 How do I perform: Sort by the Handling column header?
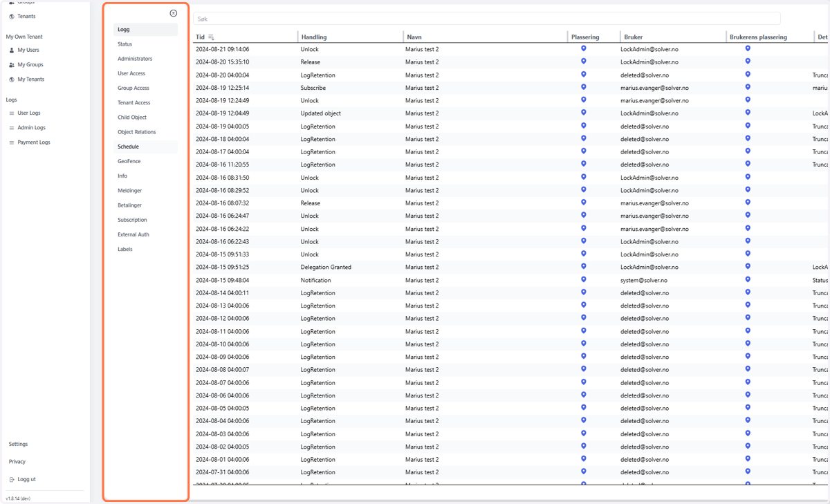314,37
